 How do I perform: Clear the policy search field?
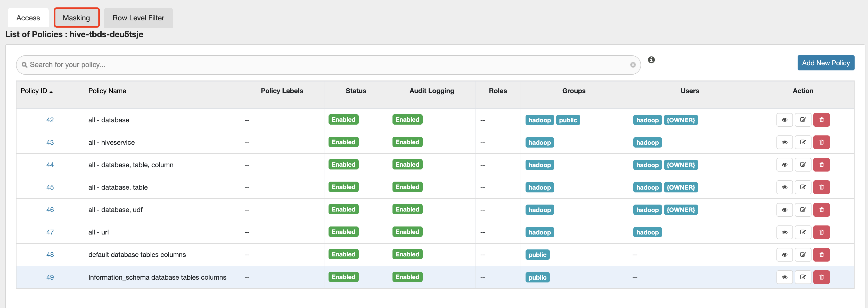point(633,65)
